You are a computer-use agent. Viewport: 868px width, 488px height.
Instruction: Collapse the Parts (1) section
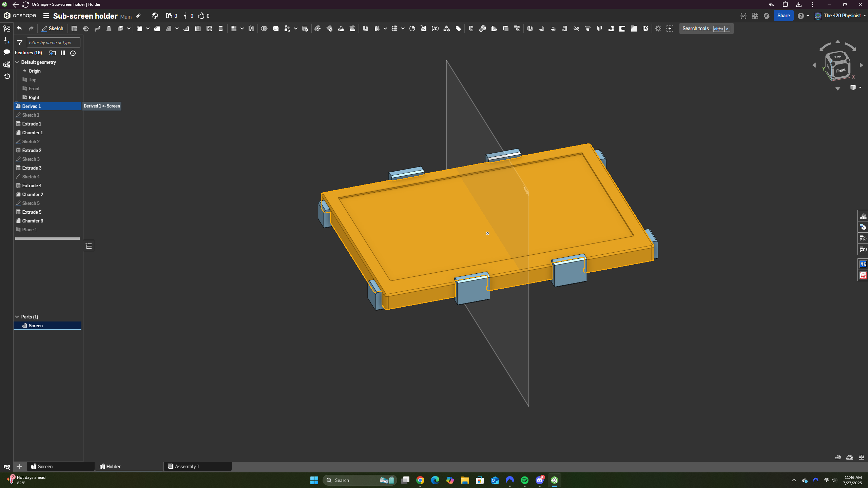[17, 317]
